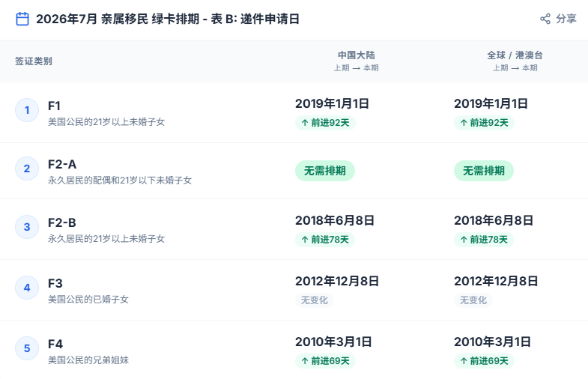The width and height of the screenshot is (588, 379).
Task: Click 无需排期 badge under 中国大陆
Action: click(325, 171)
